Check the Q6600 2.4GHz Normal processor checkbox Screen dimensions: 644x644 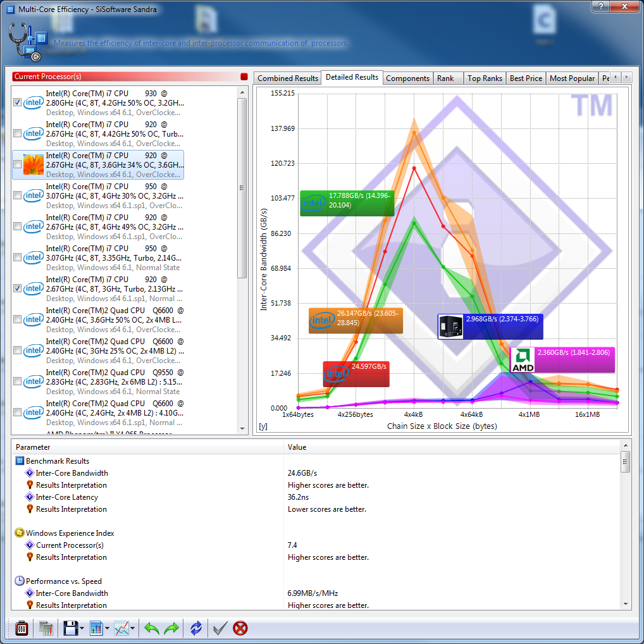17,412
